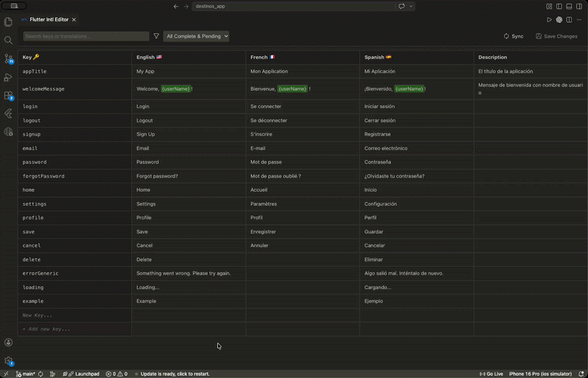The width and height of the screenshot is (588, 378).
Task: Select the English cell 'Something went wrong. Please try again.'
Action: click(x=189, y=273)
